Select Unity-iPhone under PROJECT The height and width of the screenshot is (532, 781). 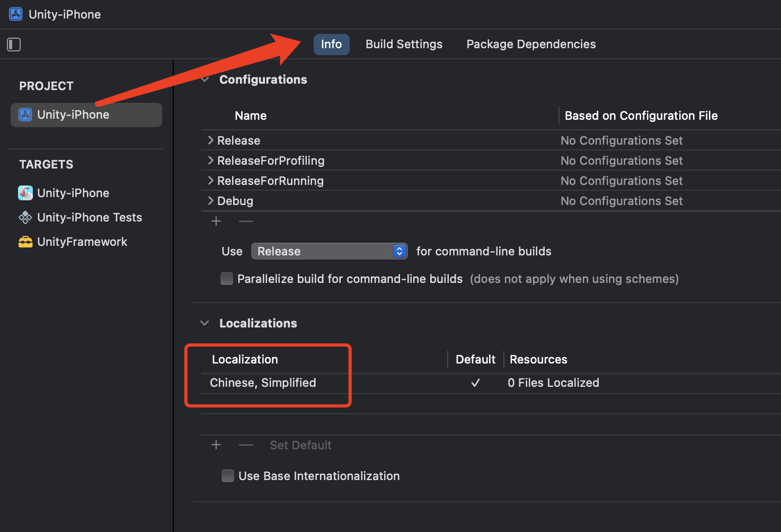pos(86,115)
